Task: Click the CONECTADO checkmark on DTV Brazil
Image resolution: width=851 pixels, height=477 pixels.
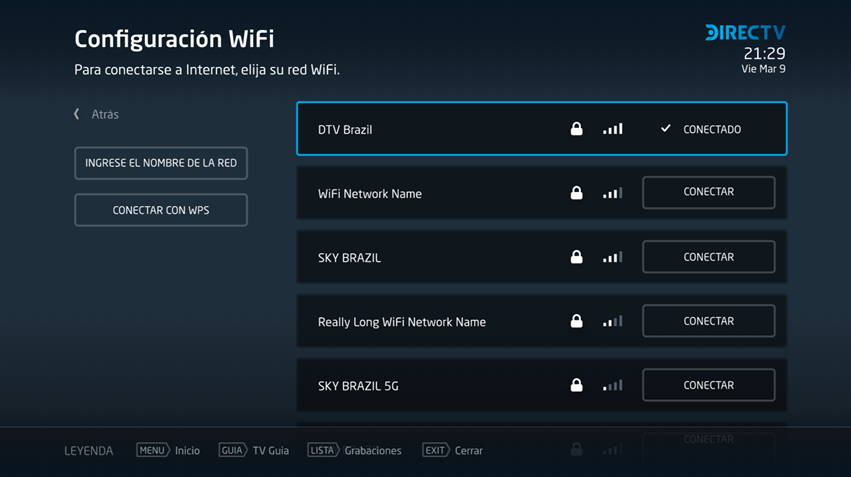Action: pos(666,129)
